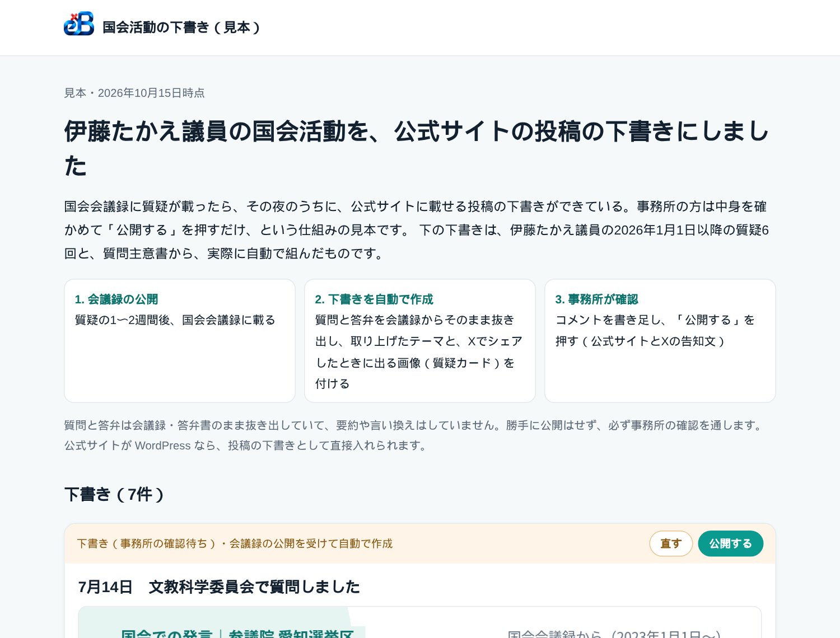Click the 国会での発言 card thumbnail
840x638 pixels.
pos(420,622)
